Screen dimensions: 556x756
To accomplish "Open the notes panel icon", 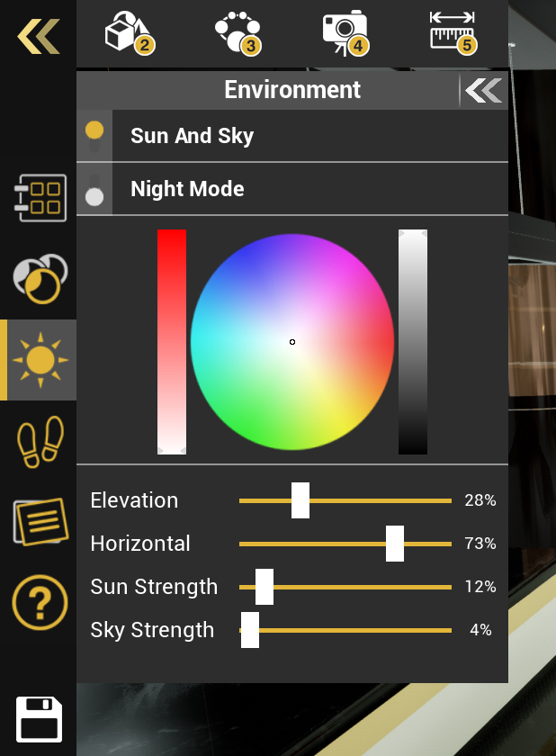I will pyautogui.click(x=40, y=522).
